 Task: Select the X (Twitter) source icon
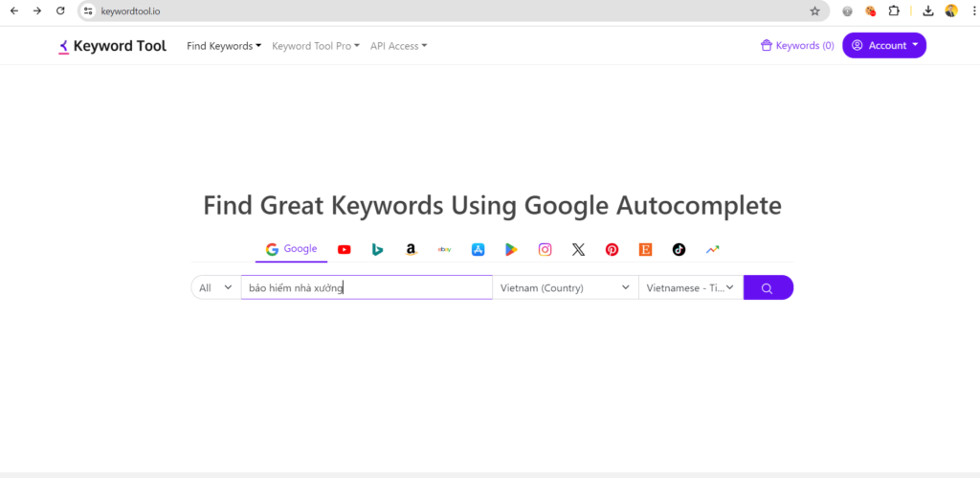[579, 250]
